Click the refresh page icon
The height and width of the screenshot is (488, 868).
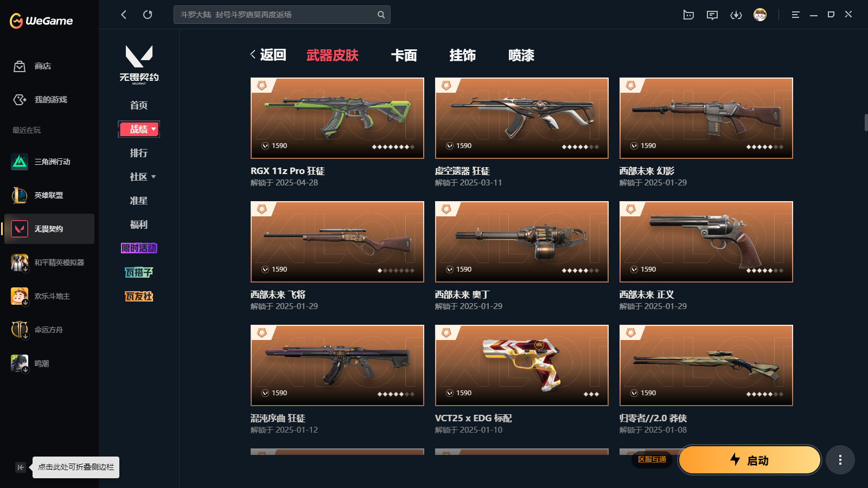tap(148, 15)
